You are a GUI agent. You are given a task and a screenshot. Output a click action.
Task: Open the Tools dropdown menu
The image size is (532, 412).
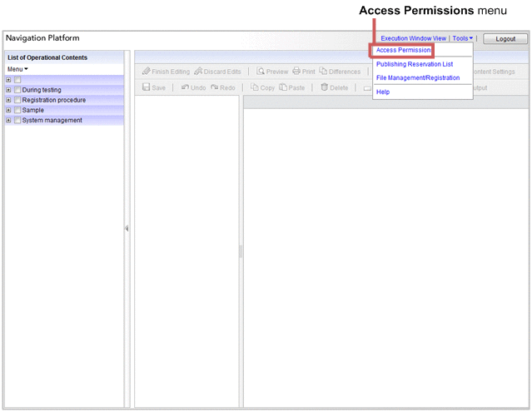462,38
